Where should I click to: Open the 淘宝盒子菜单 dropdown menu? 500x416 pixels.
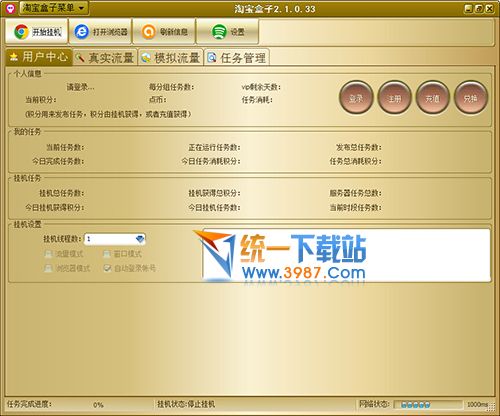pyautogui.click(x=54, y=8)
